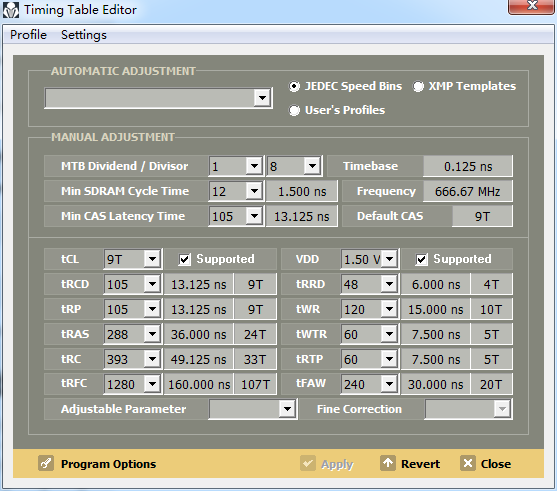557x491 pixels.
Task: Click tRC time 49.125 ns
Action: pos(199,360)
